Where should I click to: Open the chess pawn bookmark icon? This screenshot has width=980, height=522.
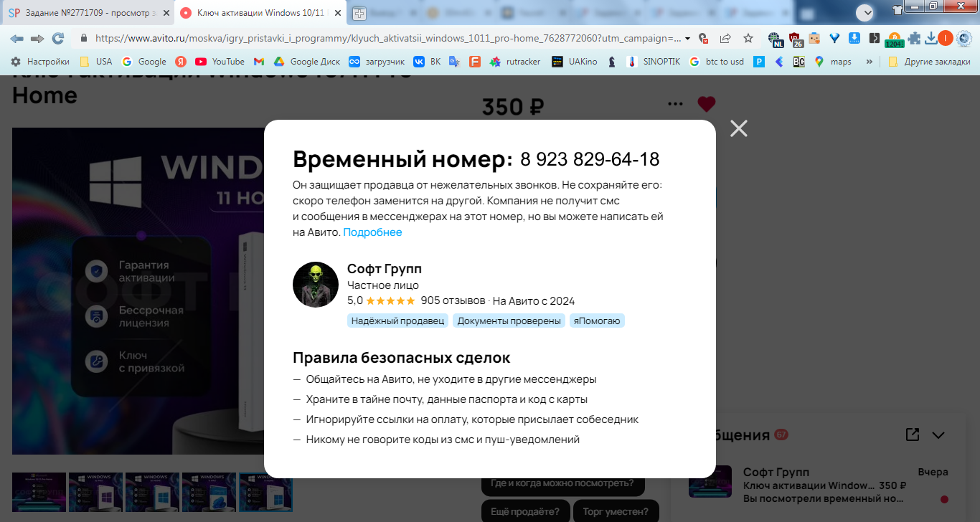pyautogui.click(x=612, y=62)
